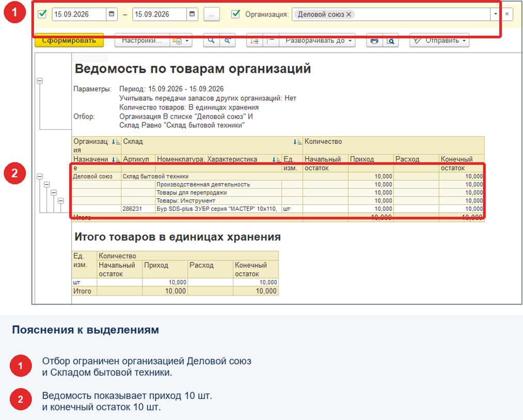The height and width of the screenshot is (420, 523).
Task: Open the Организация field dropdown arrow
Action: (x=495, y=14)
